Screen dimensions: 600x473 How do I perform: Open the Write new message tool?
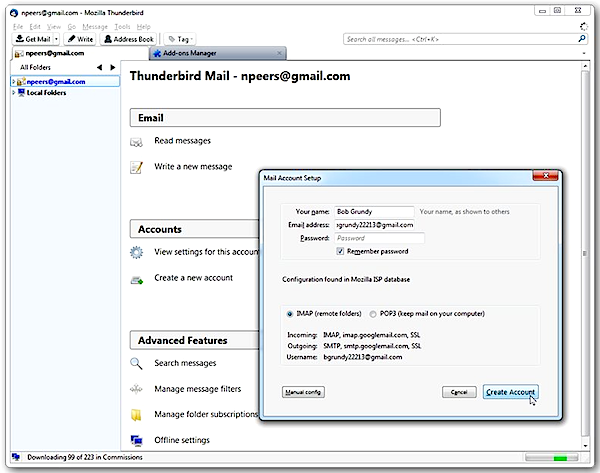pyautogui.click(x=81, y=39)
